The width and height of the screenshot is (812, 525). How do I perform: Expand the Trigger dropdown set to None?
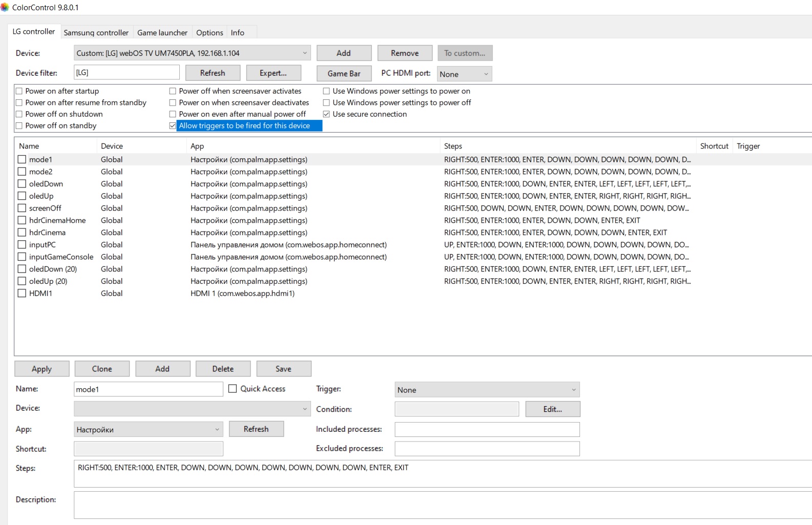pyautogui.click(x=487, y=390)
